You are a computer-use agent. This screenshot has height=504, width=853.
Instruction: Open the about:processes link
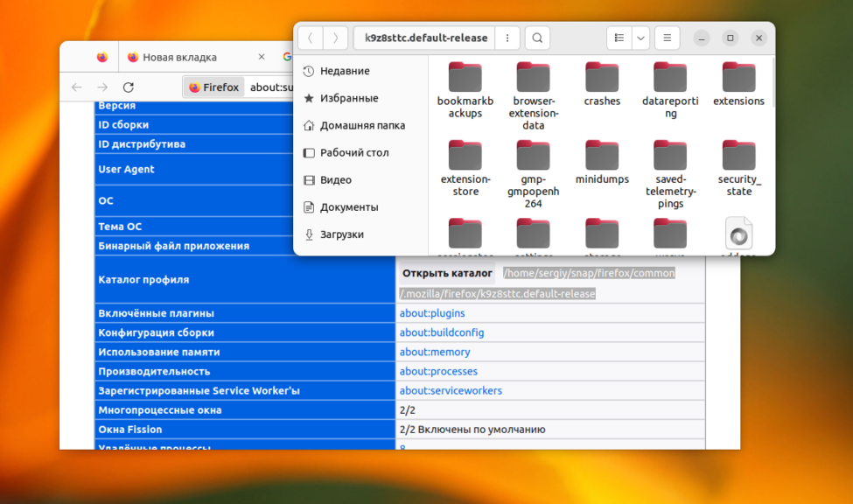coord(438,371)
